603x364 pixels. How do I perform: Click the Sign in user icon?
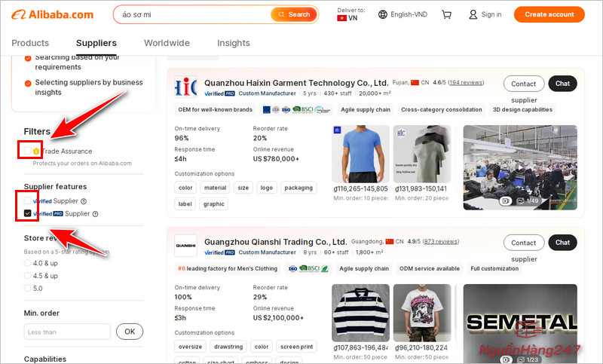[473, 14]
